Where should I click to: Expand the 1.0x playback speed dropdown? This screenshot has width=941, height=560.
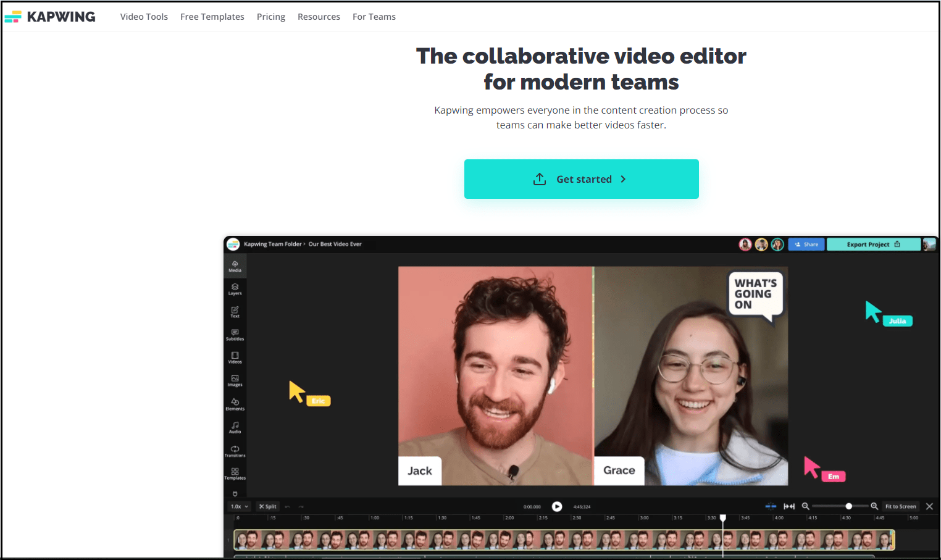click(240, 506)
